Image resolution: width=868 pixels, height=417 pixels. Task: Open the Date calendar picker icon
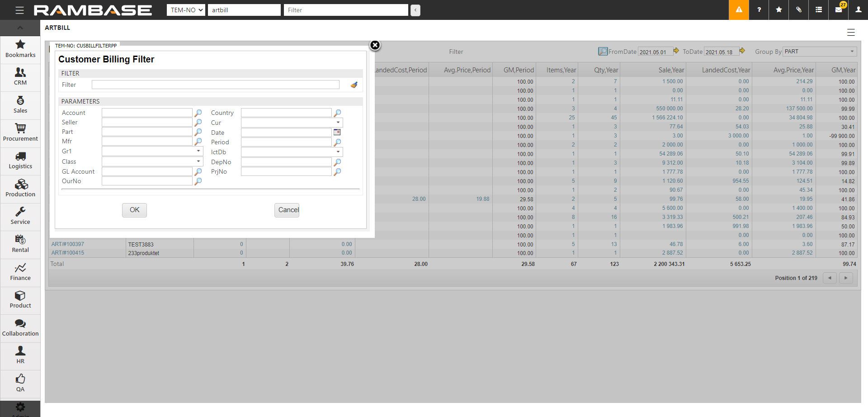pos(337,132)
